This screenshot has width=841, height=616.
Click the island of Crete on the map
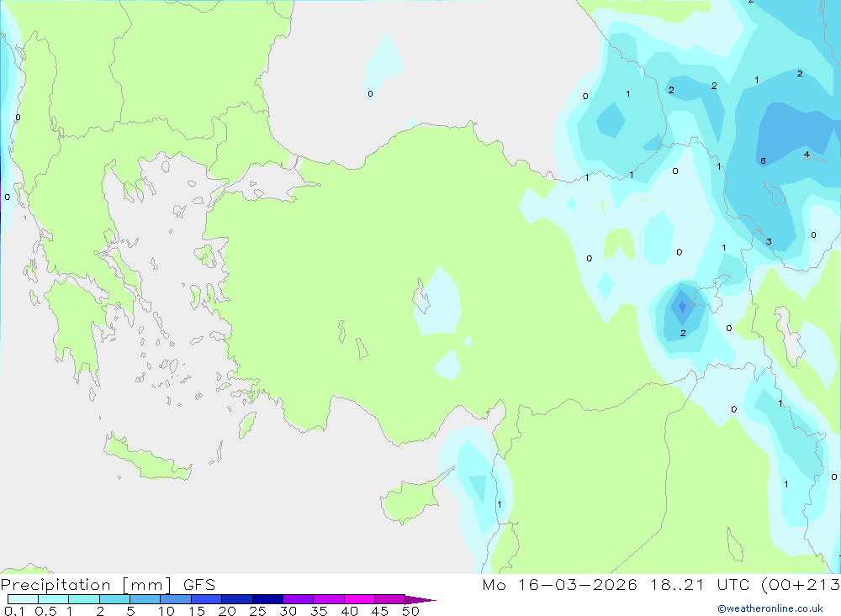(x=145, y=457)
